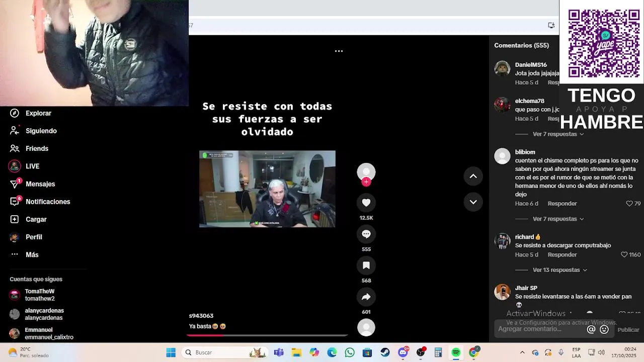This screenshot has width=644, height=362.
Task: Open Windows Start menu
Action: (x=171, y=352)
